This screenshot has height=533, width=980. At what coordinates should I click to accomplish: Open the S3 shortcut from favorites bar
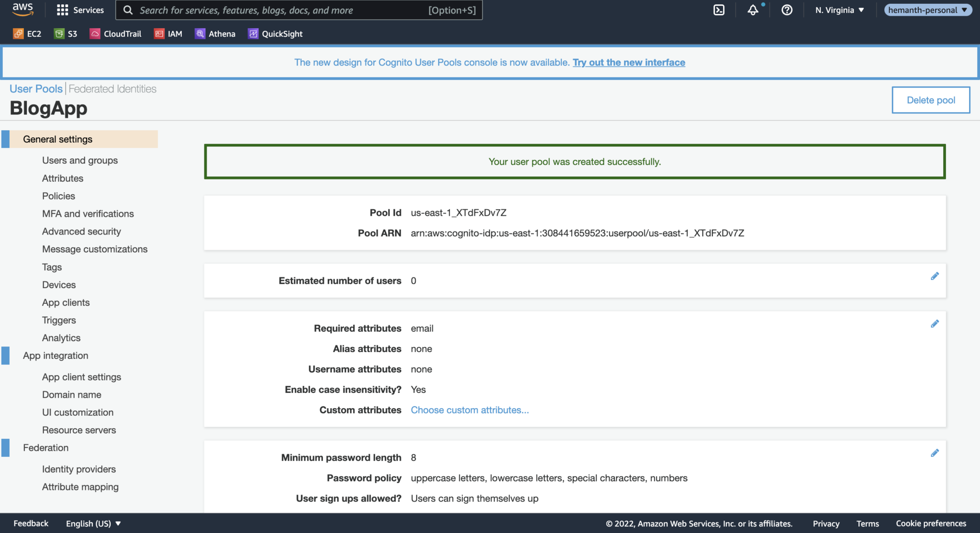click(66, 33)
